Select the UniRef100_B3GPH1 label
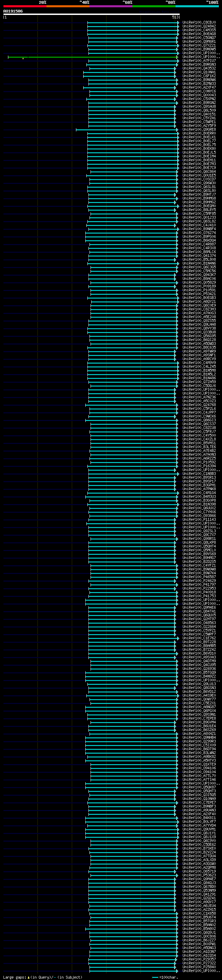 [199, 485]
